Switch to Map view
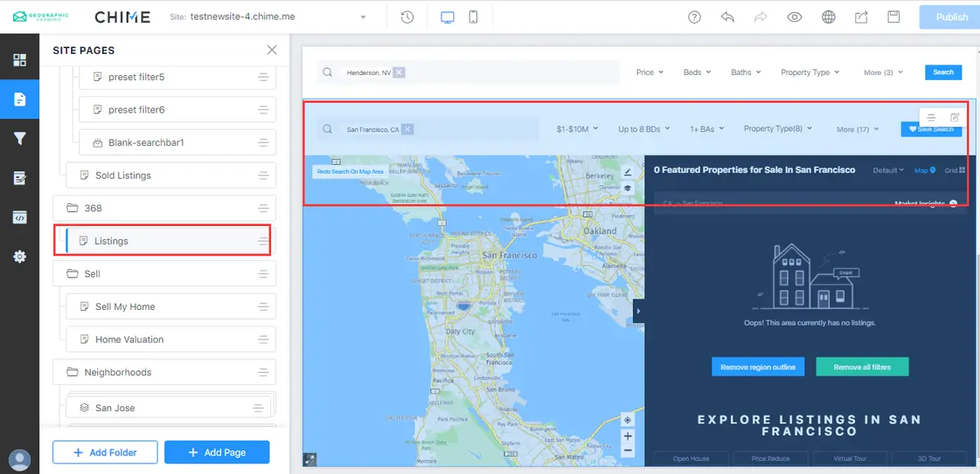 pyautogui.click(x=924, y=171)
